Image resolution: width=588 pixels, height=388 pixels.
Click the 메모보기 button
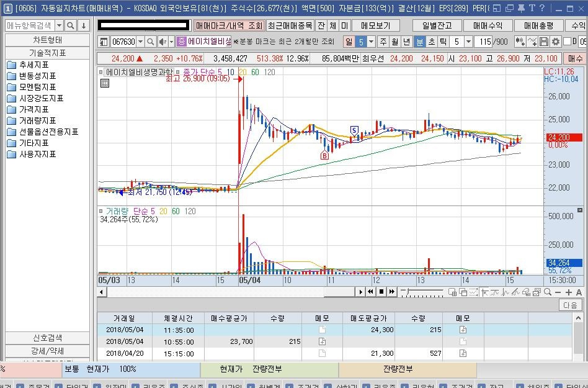(375, 25)
